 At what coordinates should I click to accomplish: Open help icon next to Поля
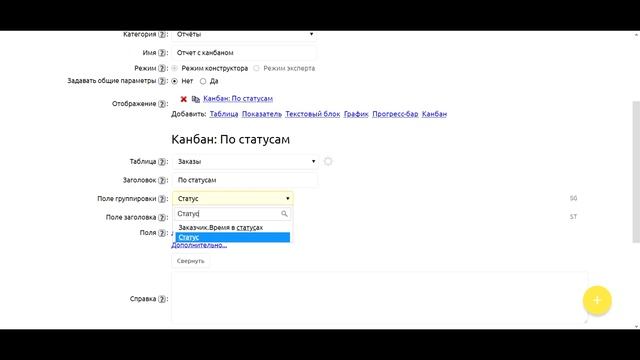click(x=162, y=233)
